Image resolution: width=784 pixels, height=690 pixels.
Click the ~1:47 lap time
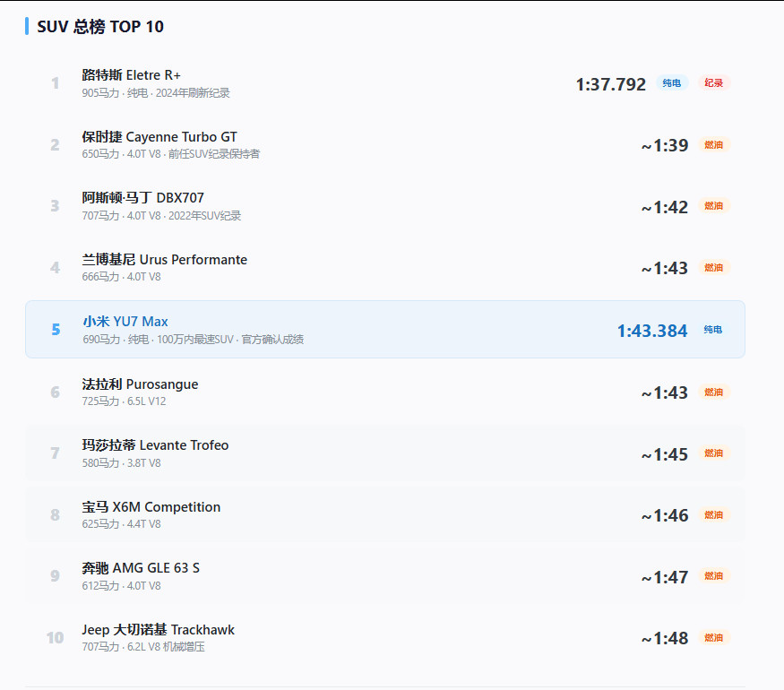pyautogui.click(x=665, y=578)
